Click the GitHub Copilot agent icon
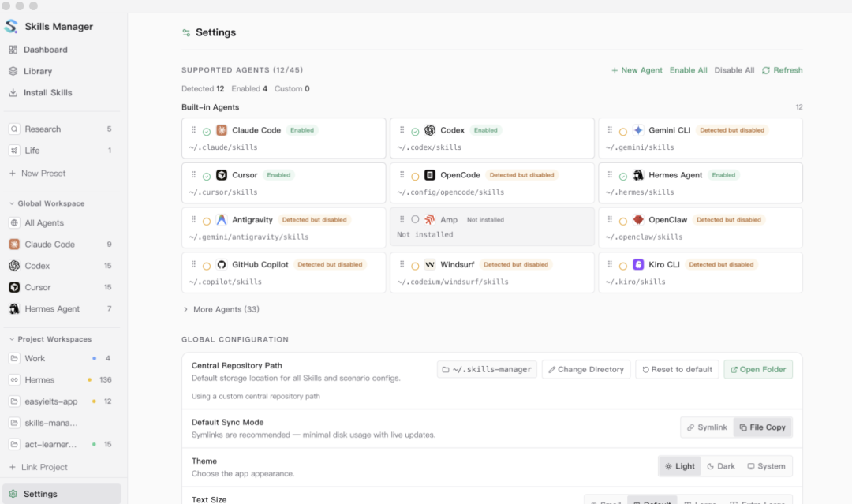This screenshot has height=504, width=852. (222, 264)
